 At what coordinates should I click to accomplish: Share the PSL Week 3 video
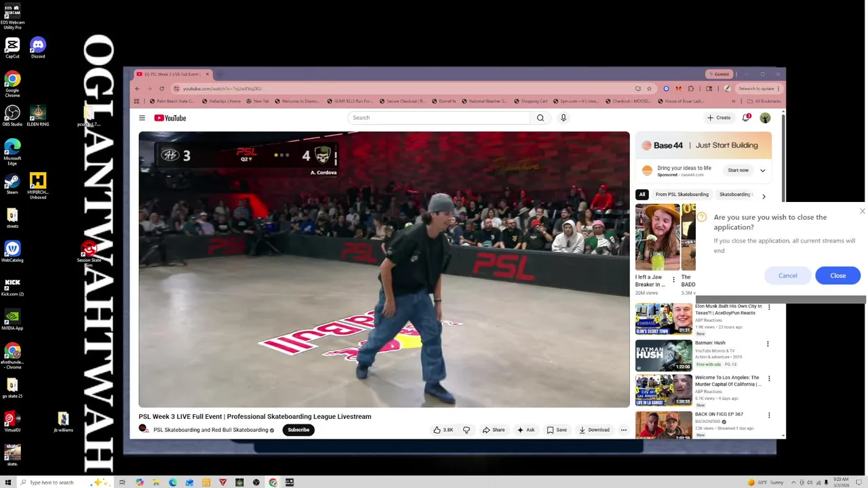(x=494, y=430)
